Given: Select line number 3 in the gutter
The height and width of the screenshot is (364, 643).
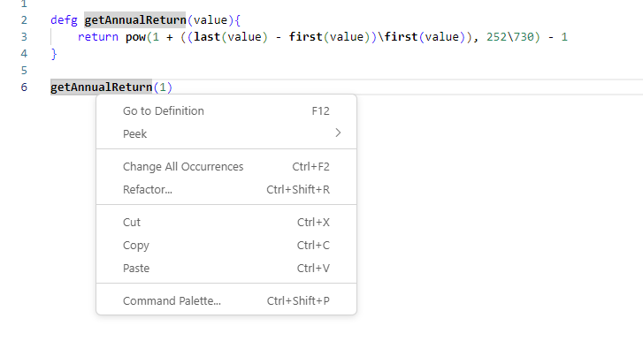Looking at the screenshot, I should pyautogui.click(x=23, y=36).
